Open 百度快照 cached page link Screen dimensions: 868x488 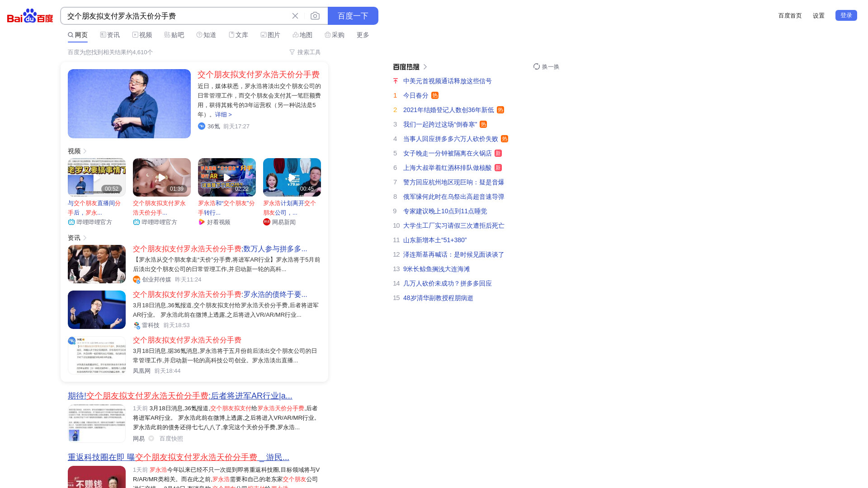click(x=171, y=439)
